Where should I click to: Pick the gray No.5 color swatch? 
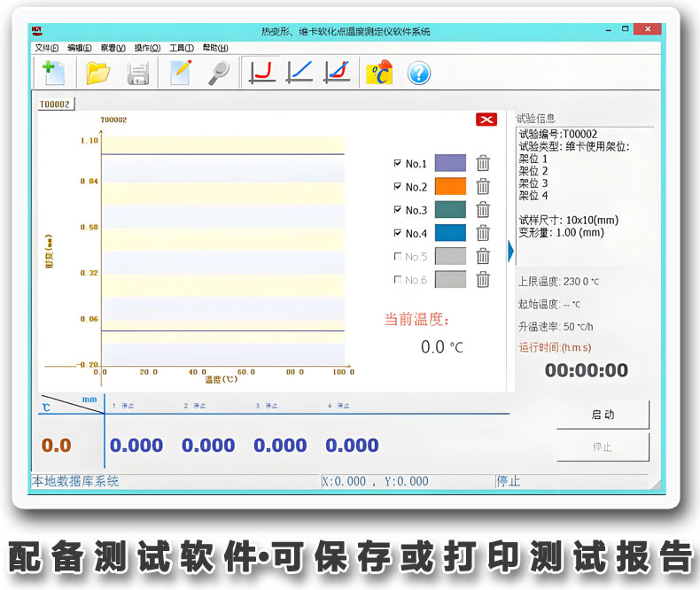click(x=450, y=256)
